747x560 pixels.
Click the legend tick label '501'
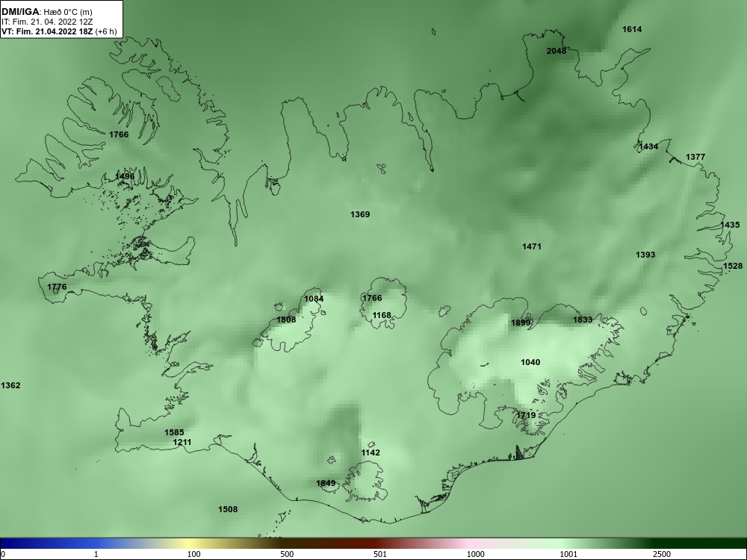click(380, 554)
